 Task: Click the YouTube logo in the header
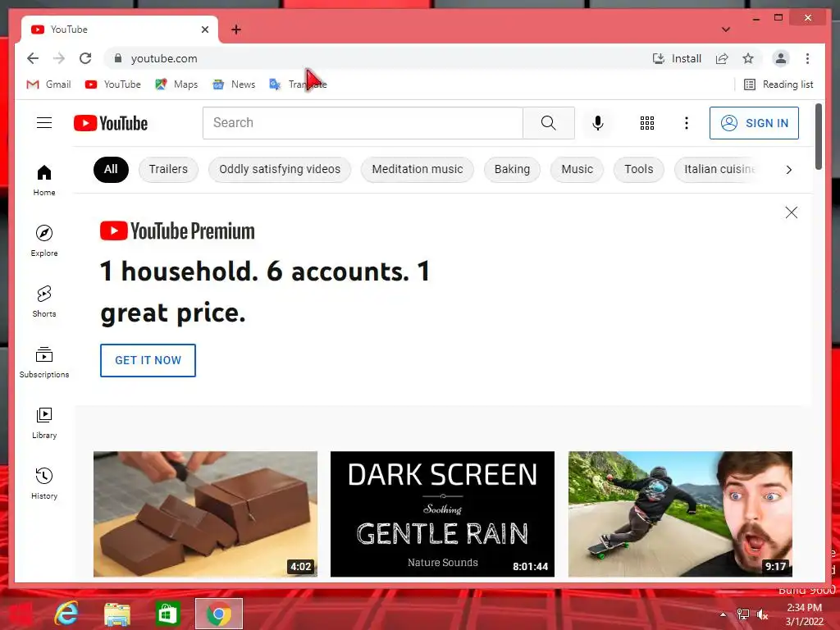(111, 123)
